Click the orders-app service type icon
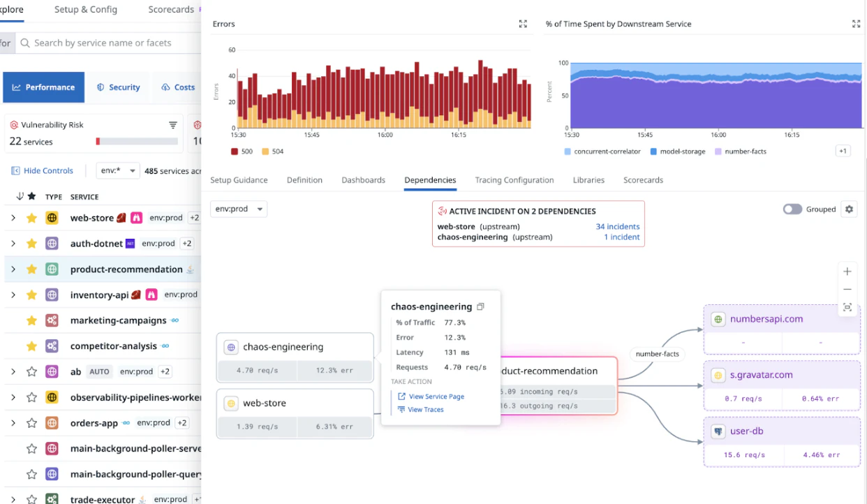 coord(52,423)
